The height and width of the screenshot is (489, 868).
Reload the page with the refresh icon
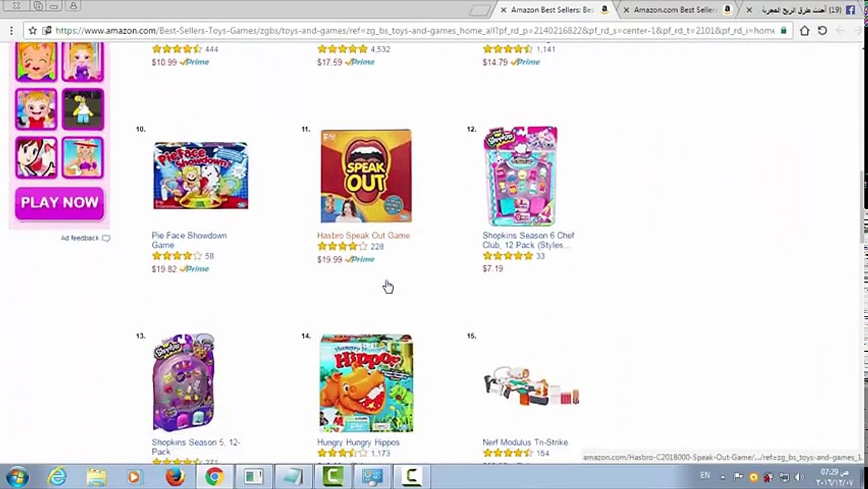pos(822,31)
